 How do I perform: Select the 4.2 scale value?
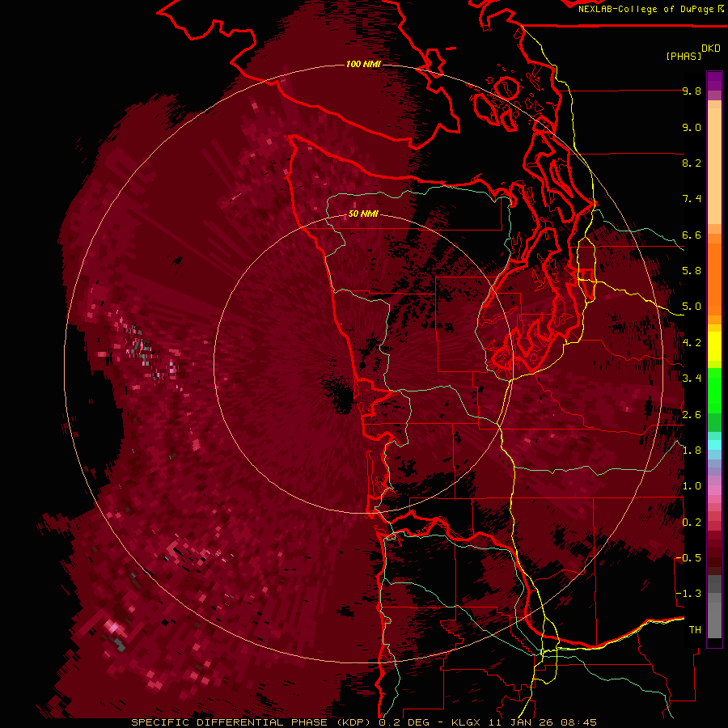pyautogui.click(x=692, y=343)
